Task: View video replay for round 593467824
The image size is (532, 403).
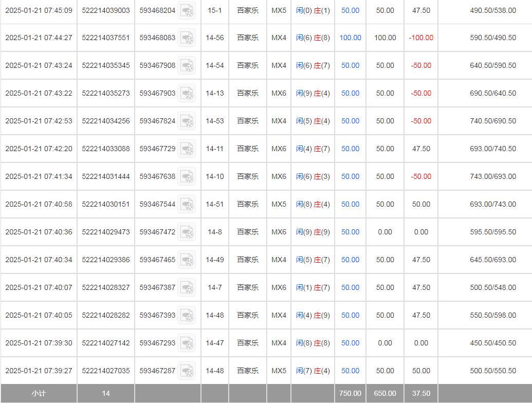Action: pyautogui.click(x=187, y=121)
